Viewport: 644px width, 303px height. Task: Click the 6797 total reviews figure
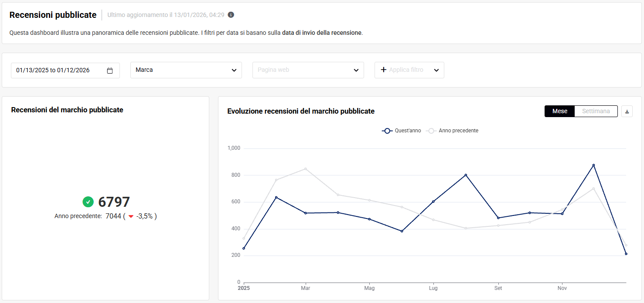114,202
